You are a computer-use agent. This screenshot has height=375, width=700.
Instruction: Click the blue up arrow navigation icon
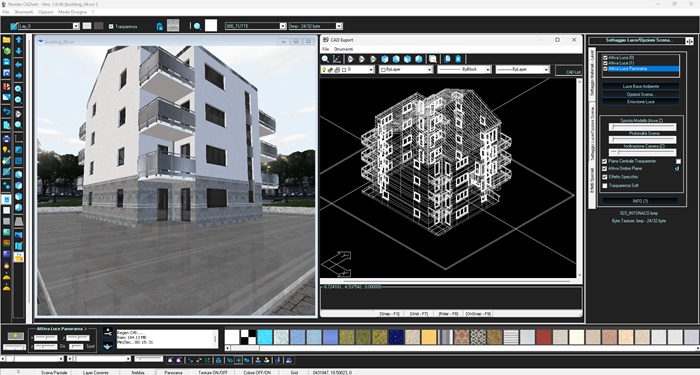pos(19,40)
